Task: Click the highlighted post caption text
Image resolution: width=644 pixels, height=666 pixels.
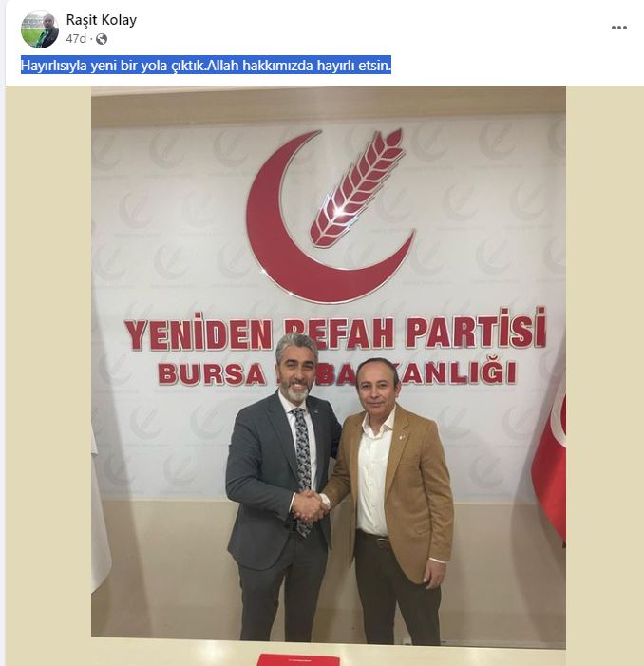Action: coord(206,66)
